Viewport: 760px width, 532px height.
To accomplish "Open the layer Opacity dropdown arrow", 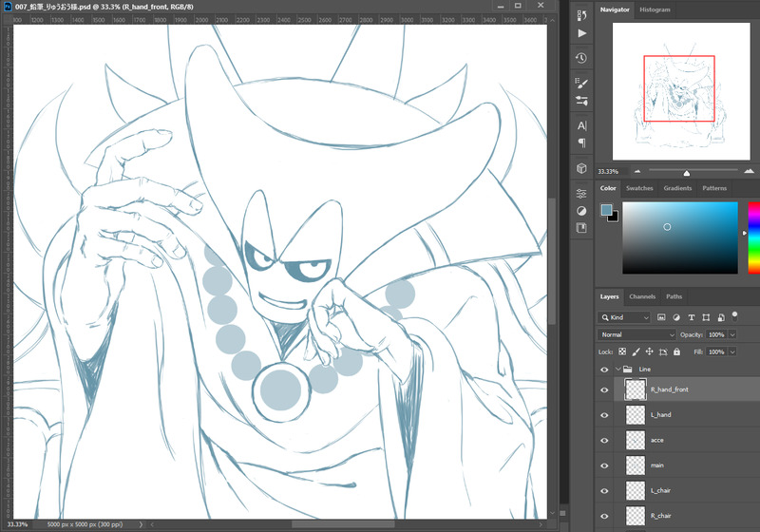I will [x=731, y=334].
